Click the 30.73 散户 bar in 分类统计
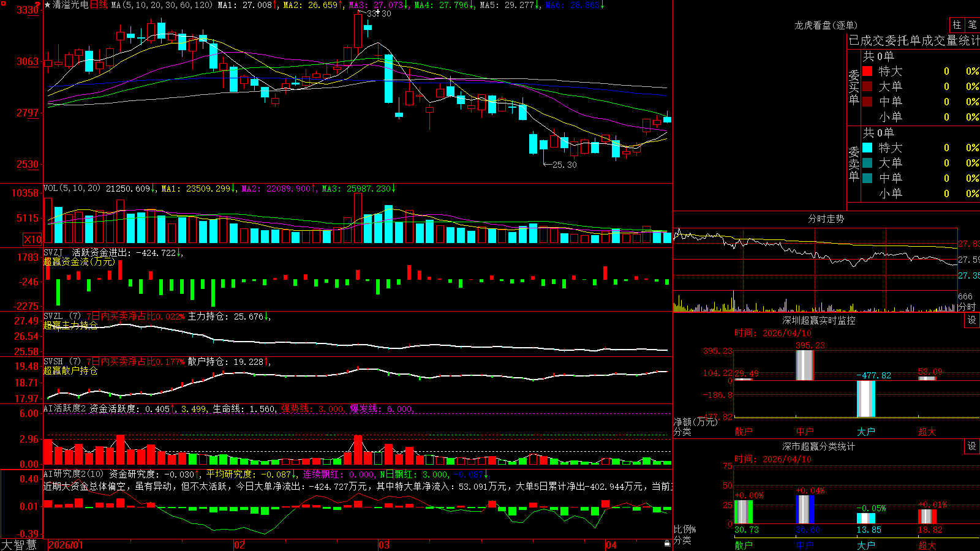980x551 pixels. tap(744, 512)
